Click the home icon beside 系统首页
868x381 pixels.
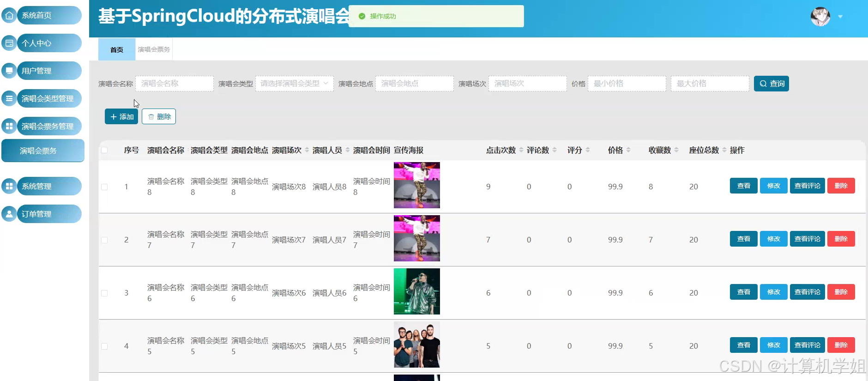click(x=9, y=15)
